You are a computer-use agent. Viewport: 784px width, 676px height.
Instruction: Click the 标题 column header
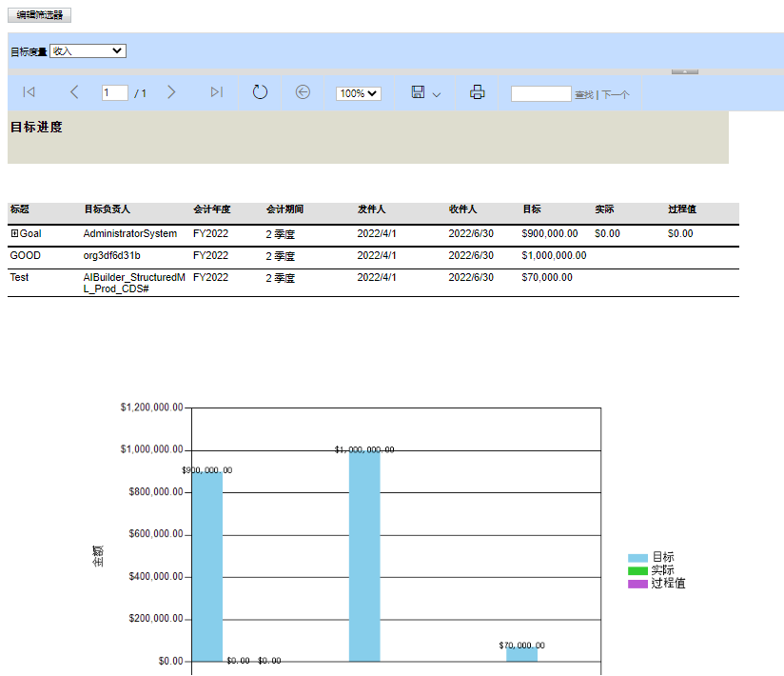(19, 209)
